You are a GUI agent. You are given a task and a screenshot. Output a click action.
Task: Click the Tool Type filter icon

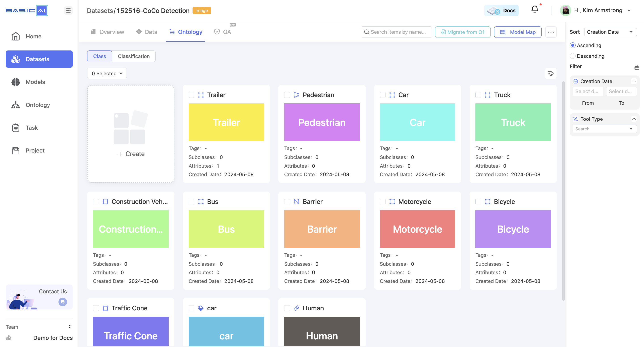click(x=575, y=119)
